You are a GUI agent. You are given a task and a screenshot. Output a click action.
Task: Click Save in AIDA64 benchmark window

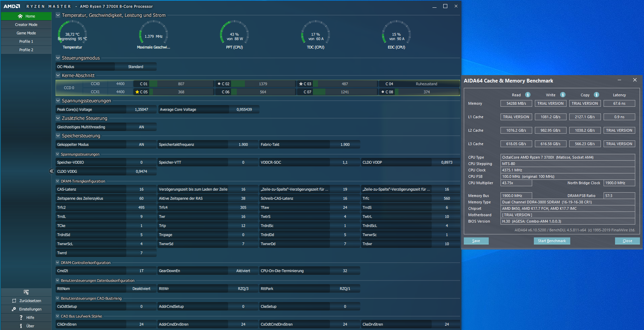(x=476, y=241)
